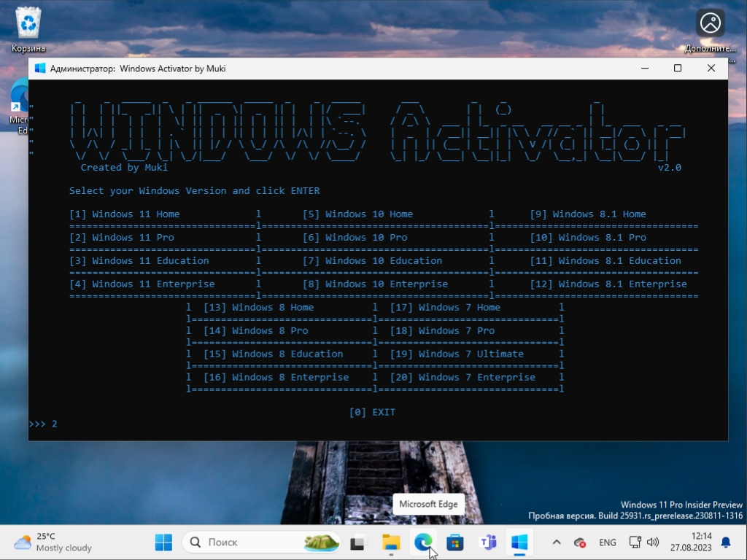Viewport: 747px width, 560px height.
Task: Minimize the Windows Activator window
Action: (645, 69)
